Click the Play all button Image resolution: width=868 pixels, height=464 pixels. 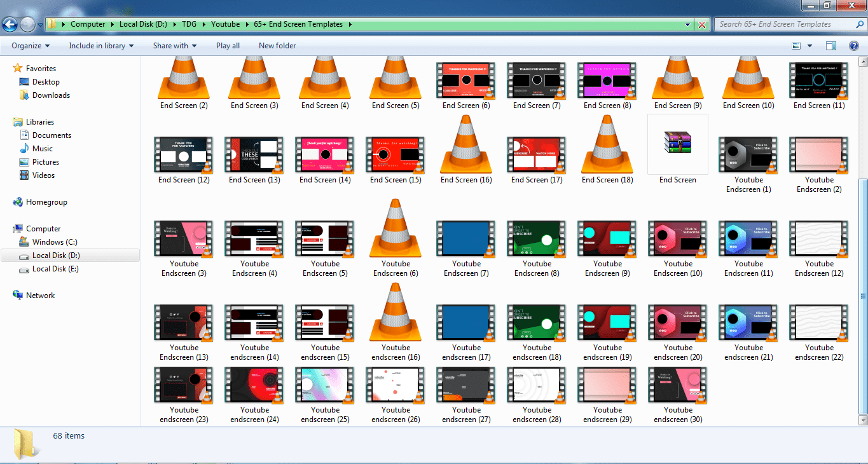228,46
